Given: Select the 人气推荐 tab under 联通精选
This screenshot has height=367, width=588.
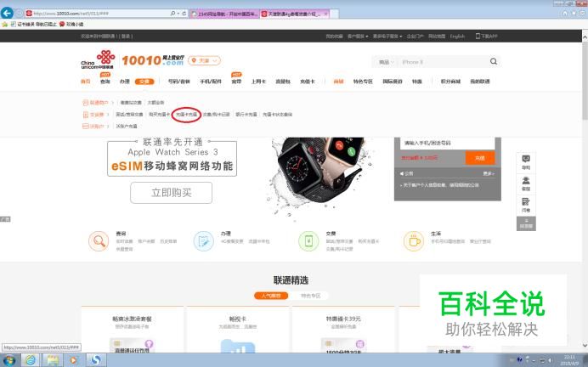Looking at the screenshot, I should coord(271,296).
